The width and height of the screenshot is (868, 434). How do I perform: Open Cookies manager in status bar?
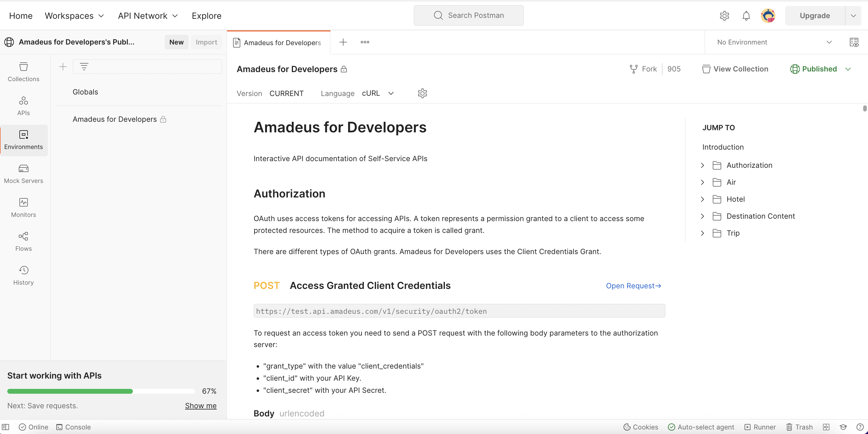coord(640,427)
